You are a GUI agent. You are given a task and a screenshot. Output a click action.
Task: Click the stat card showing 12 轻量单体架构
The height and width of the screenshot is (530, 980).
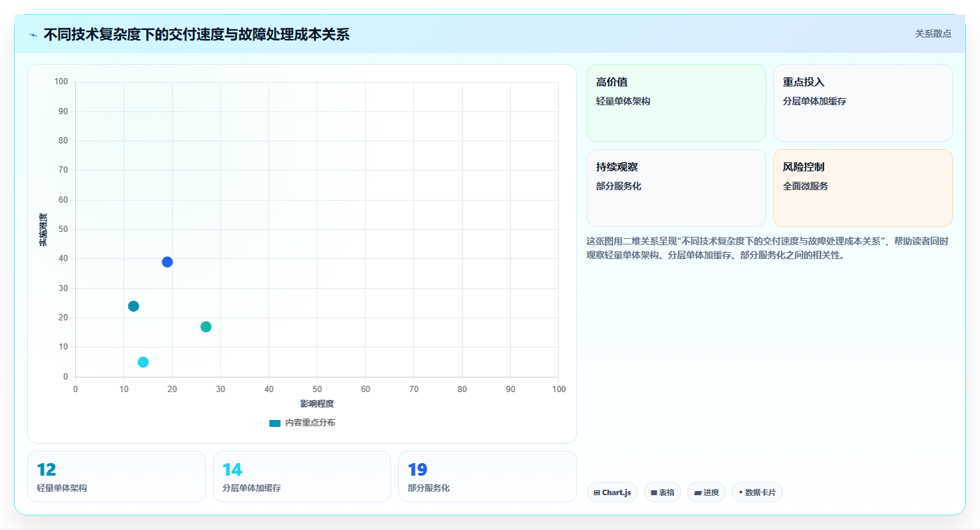[x=116, y=476]
